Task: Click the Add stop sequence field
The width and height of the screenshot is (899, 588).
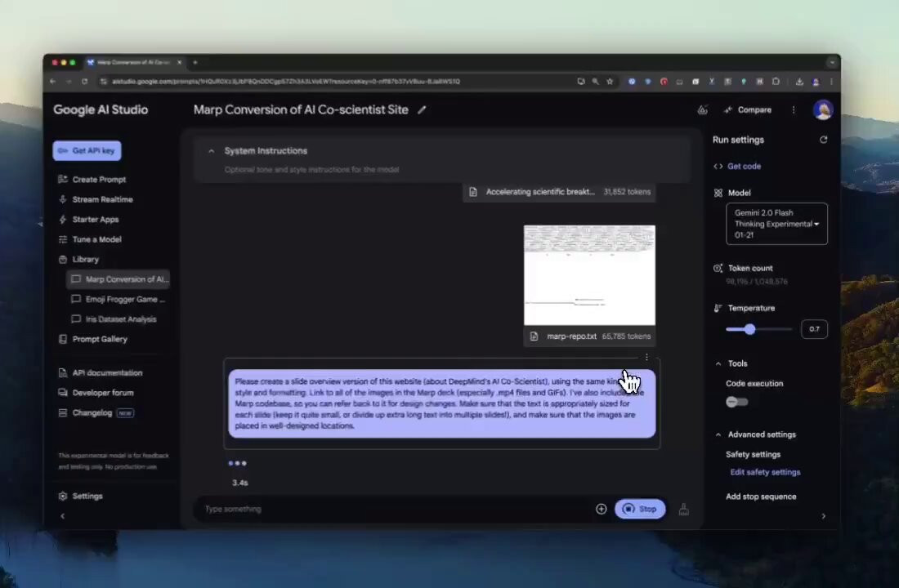Action: point(761,497)
